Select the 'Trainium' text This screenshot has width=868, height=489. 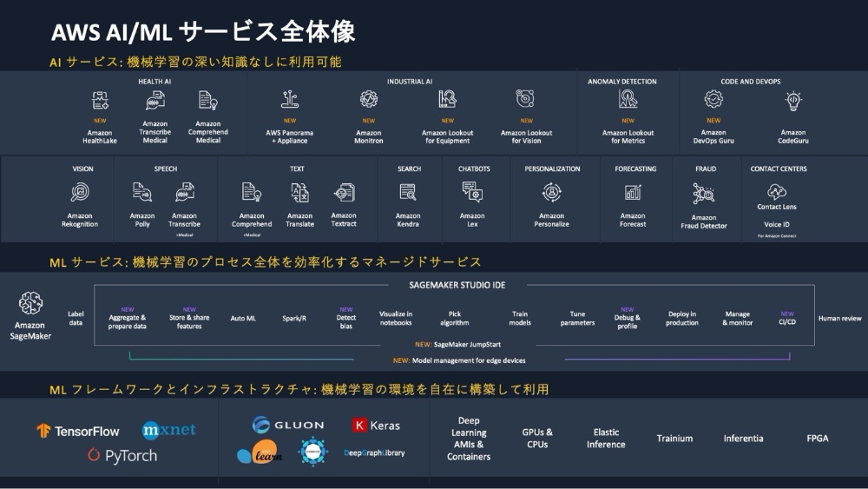coord(674,439)
